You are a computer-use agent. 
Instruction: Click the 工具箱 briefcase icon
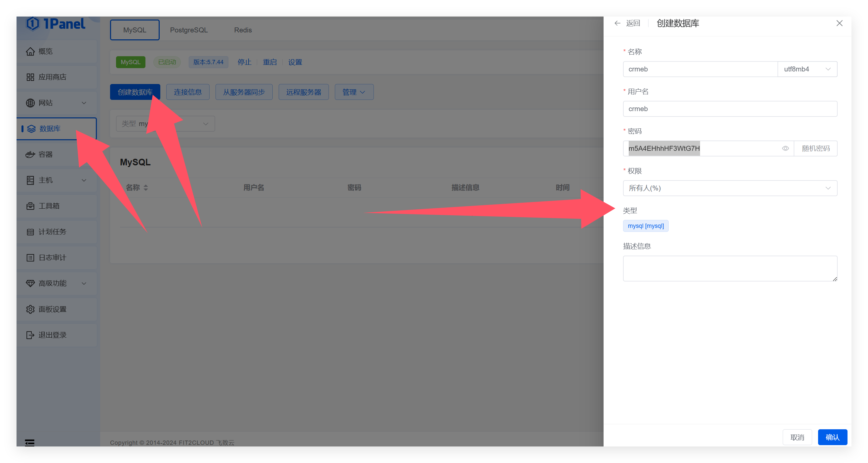pos(30,206)
